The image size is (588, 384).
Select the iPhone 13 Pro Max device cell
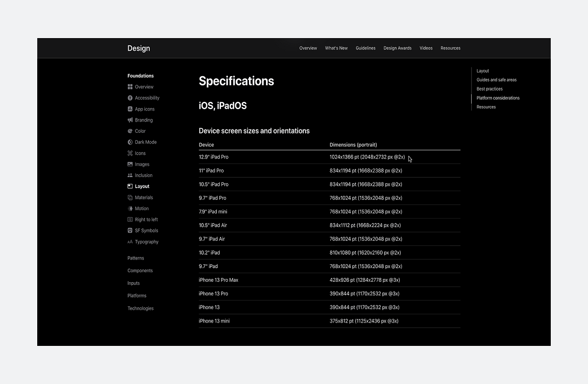coord(219,280)
